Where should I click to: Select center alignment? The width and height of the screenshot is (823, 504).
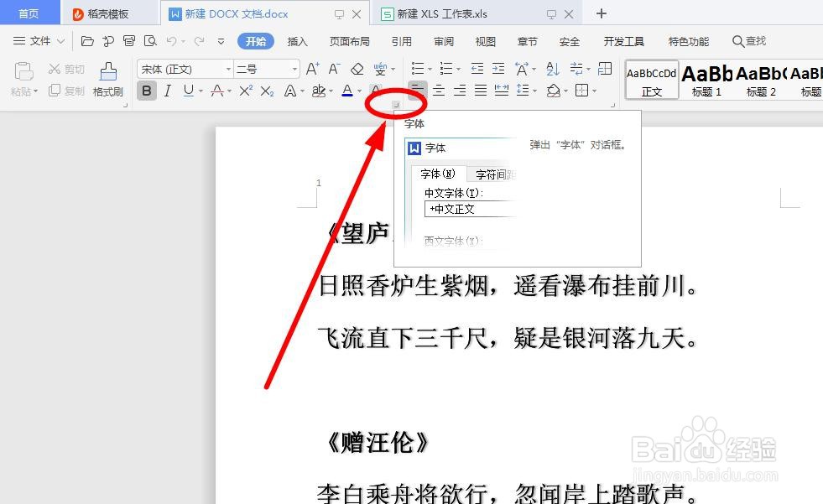(x=440, y=89)
